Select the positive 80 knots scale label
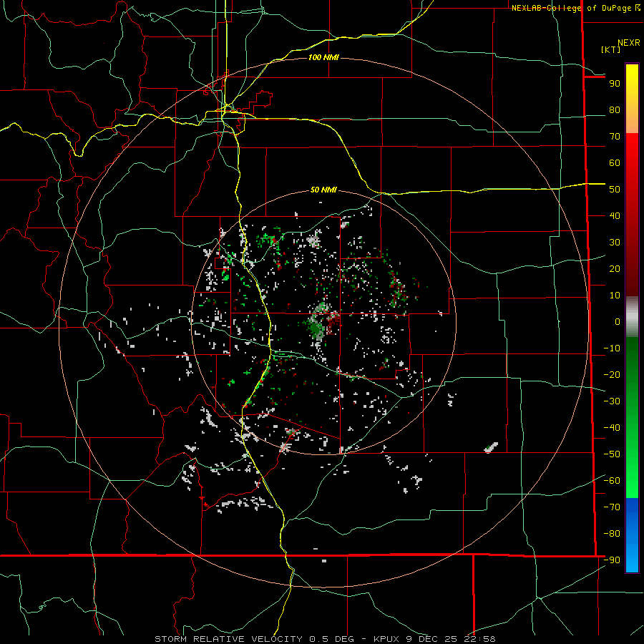This screenshot has width=644, height=644. pos(615,110)
